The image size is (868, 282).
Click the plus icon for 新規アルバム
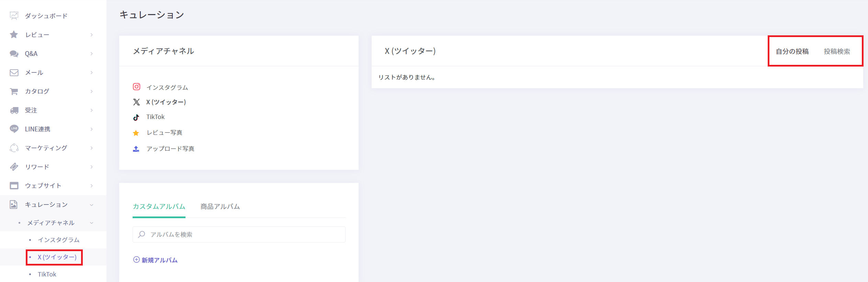[136, 260]
